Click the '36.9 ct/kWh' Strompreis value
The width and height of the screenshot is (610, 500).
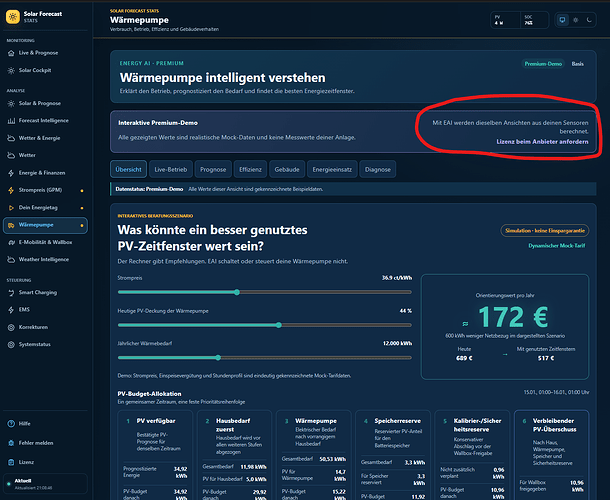397,278
